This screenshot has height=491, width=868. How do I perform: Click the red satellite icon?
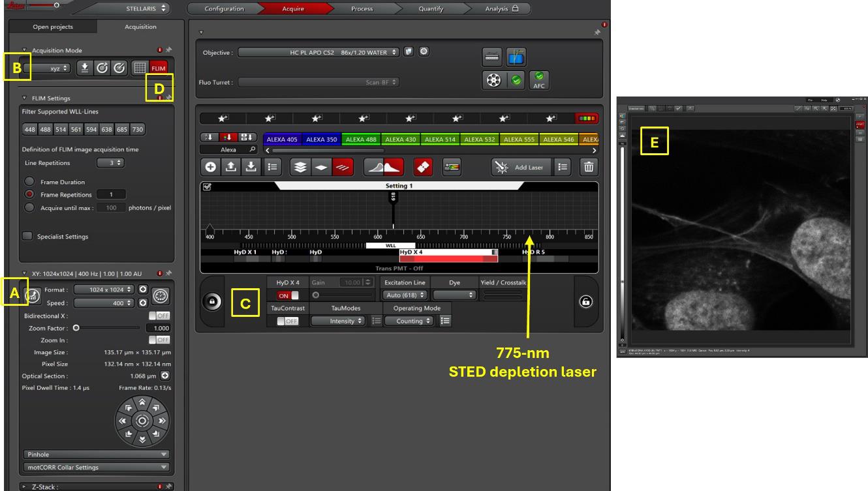(x=423, y=167)
